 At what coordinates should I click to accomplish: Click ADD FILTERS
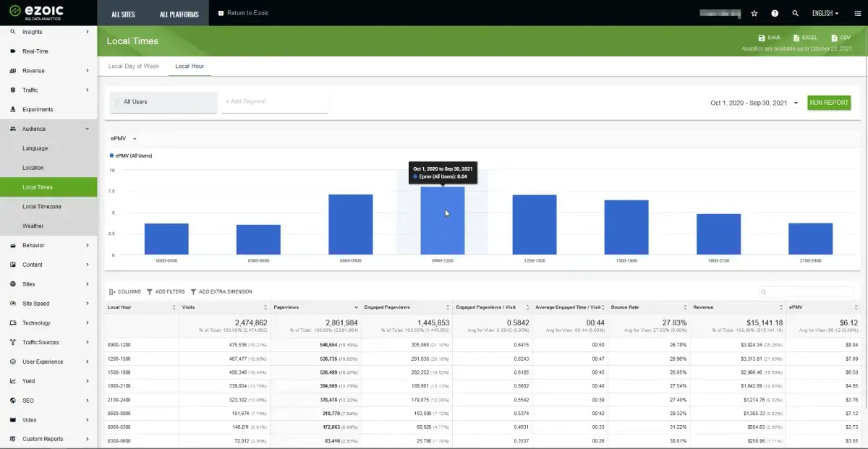click(166, 292)
